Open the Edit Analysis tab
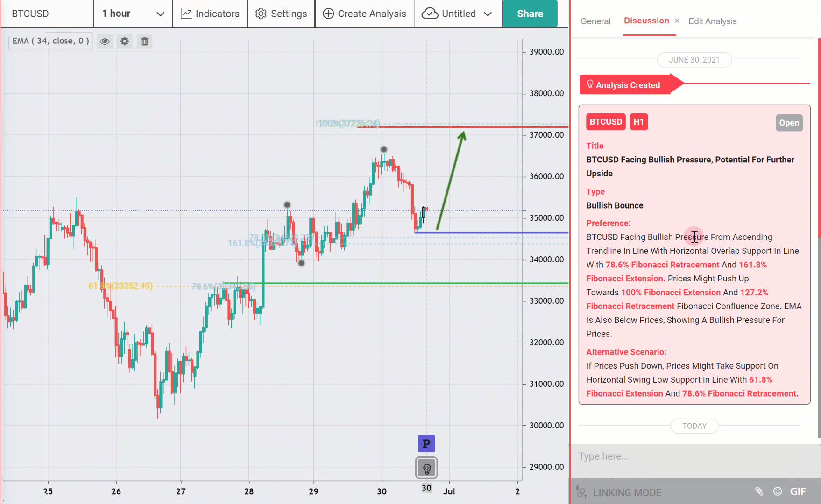 click(712, 21)
